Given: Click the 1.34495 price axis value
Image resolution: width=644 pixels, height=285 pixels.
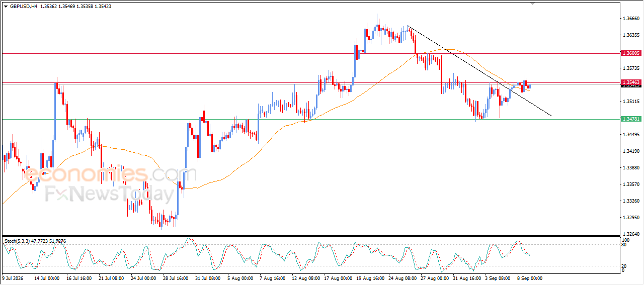Looking at the screenshot, I should click(x=631, y=135).
